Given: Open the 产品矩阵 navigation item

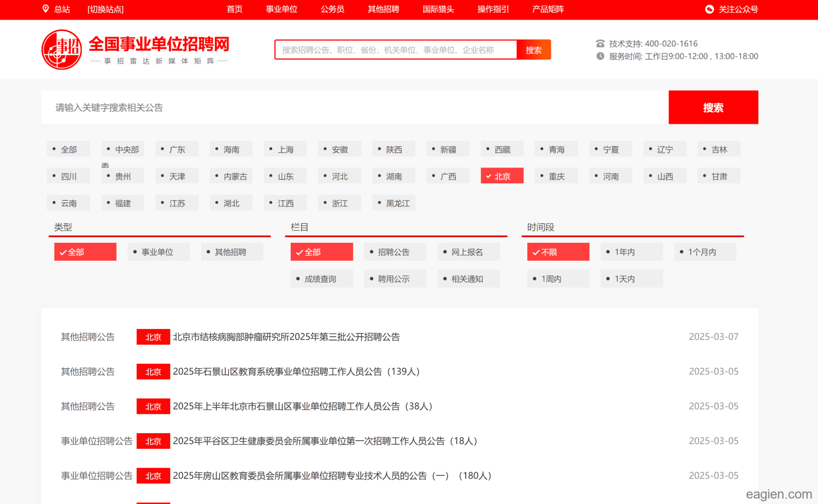Looking at the screenshot, I should [548, 9].
